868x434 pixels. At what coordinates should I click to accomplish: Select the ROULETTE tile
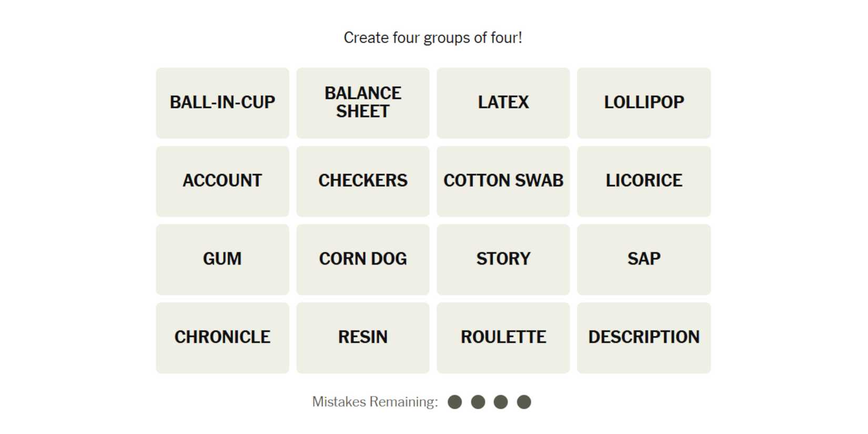point(503,338)
